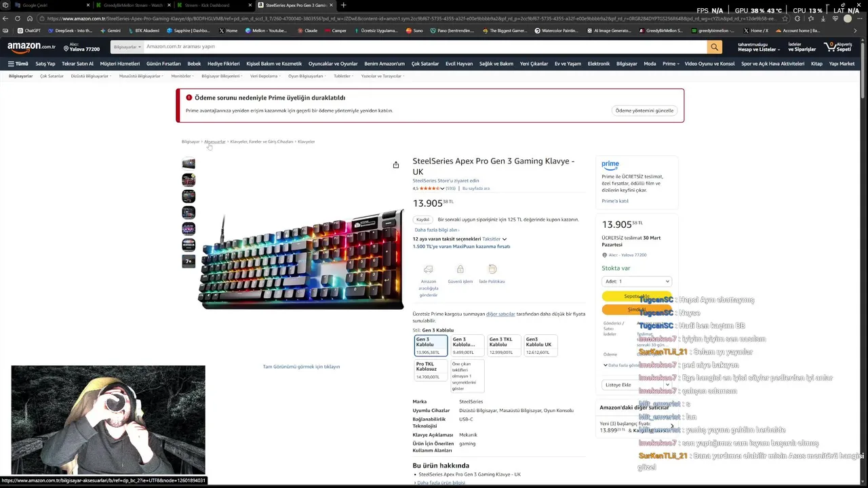
Task: Click the page vertical scrollbar
Action: point(864,68)
